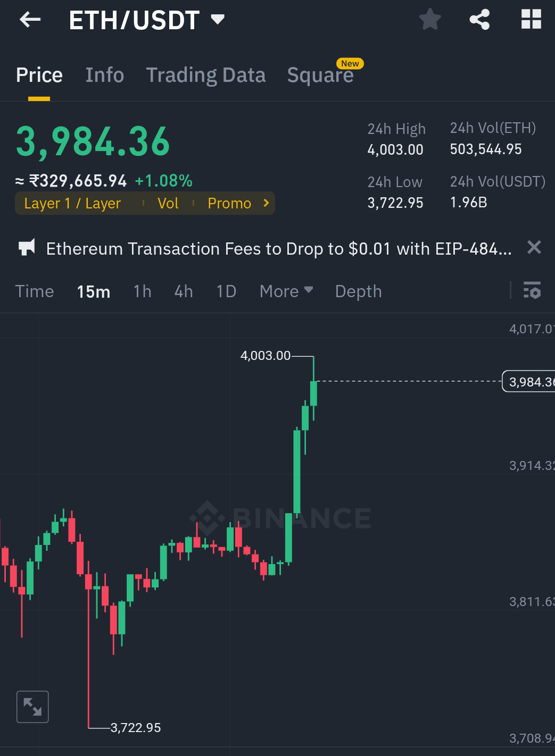The width and height of the screenshot is (555, 756).
Task: Open the share options icon
Action: click(x=478, y=19)
